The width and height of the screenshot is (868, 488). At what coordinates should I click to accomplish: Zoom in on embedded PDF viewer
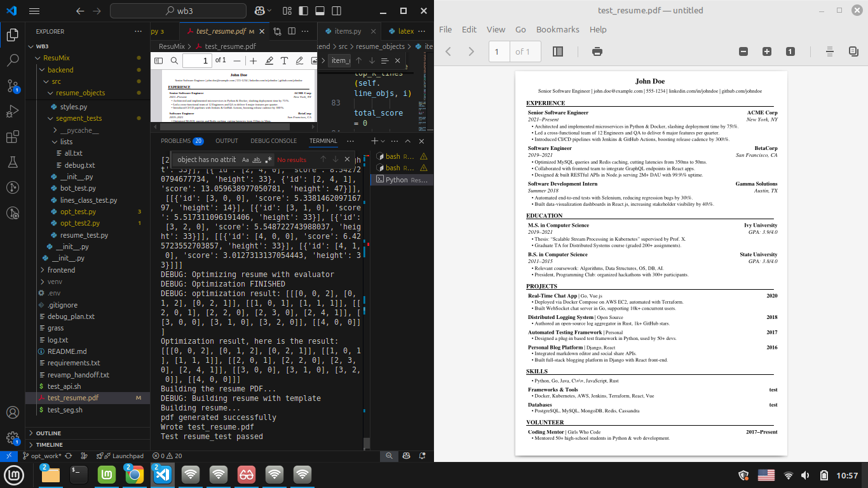pos(253,60)
